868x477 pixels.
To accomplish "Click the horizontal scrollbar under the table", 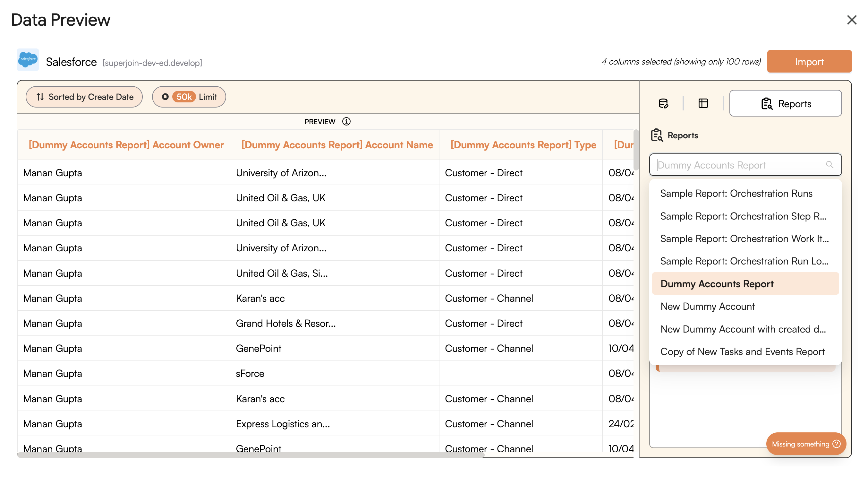I will (251, 455).
